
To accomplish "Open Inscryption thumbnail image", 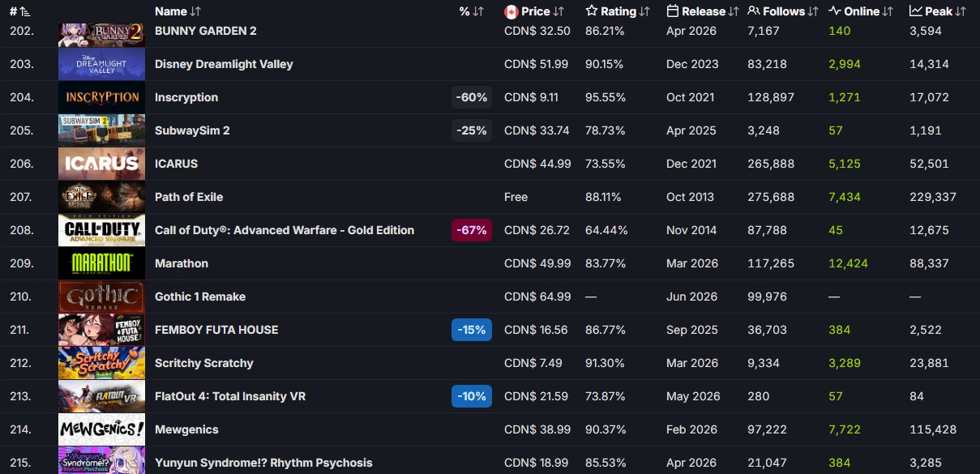I will (x=101, y=97).
